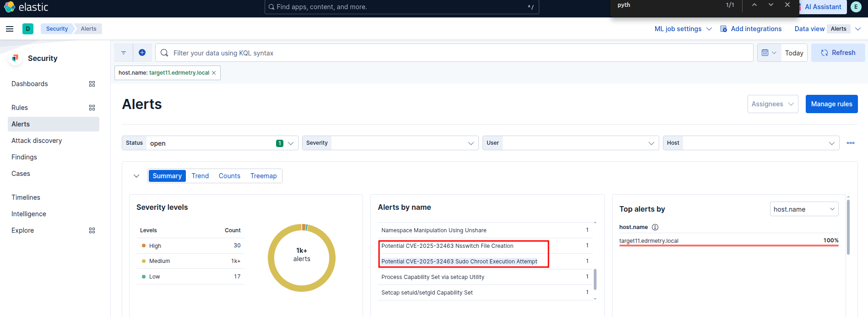The height and width of the screenshot is (317, 868).
Task: Click the Refresh button
Action: [838, 53]
